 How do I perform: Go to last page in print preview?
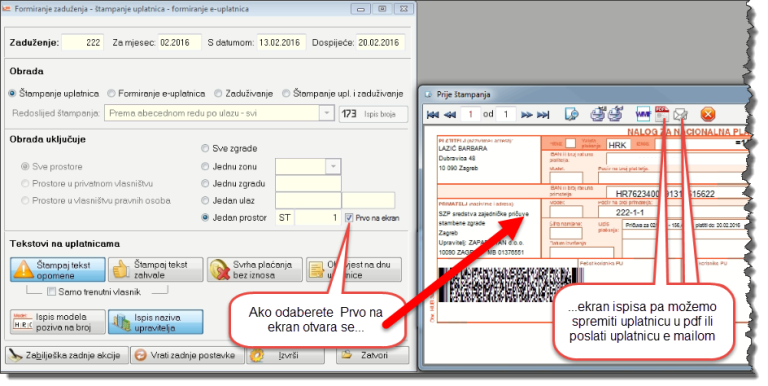click(x=543, y=115)
